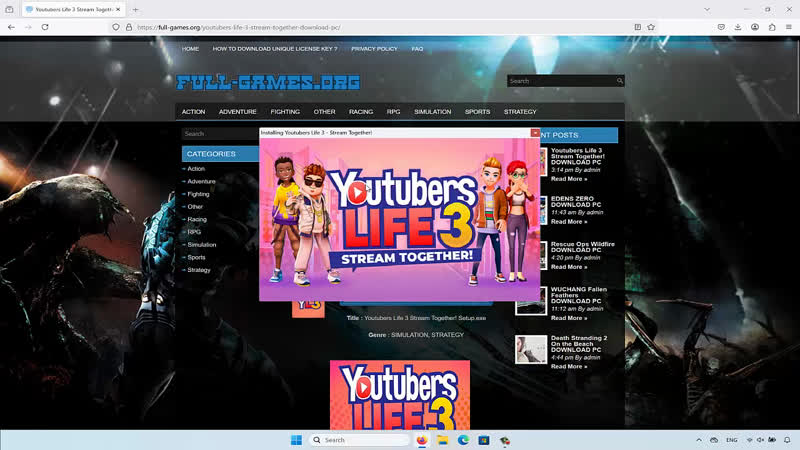Show hidden system tray icons
The image size is (800, 450).
pyautogui.click(x=698, y=440)
